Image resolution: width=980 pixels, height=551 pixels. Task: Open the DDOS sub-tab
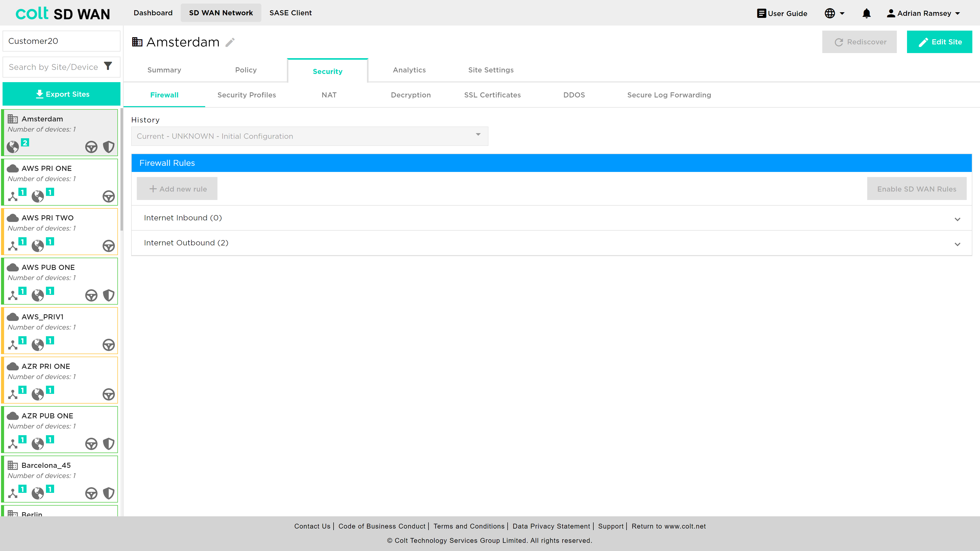pos(574,95)
